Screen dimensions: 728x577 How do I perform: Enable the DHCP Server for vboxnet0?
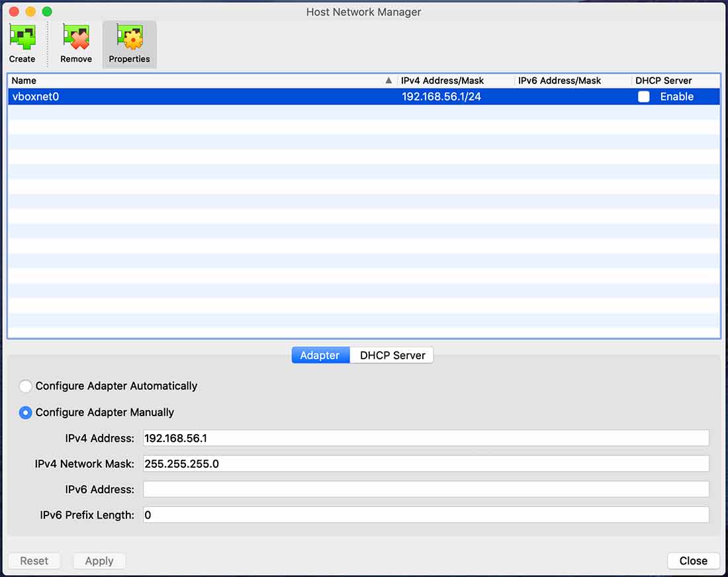pos(643,97)
